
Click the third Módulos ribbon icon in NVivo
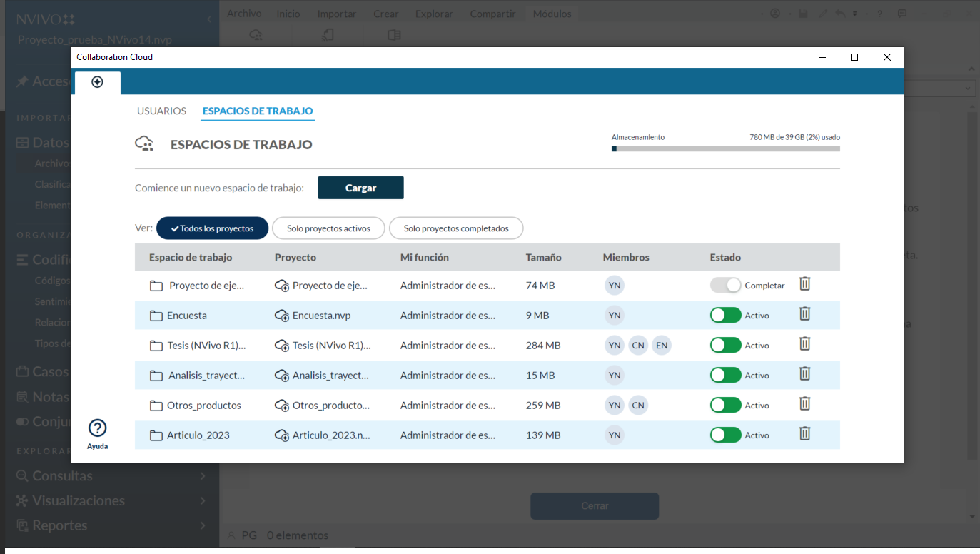click(394, 35)
